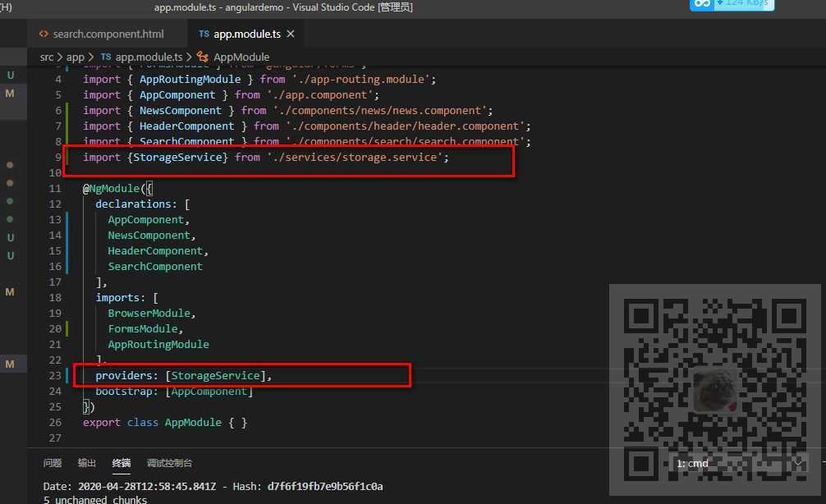
Task: Click line number 17 in the gutter
Action: (55, 282)
